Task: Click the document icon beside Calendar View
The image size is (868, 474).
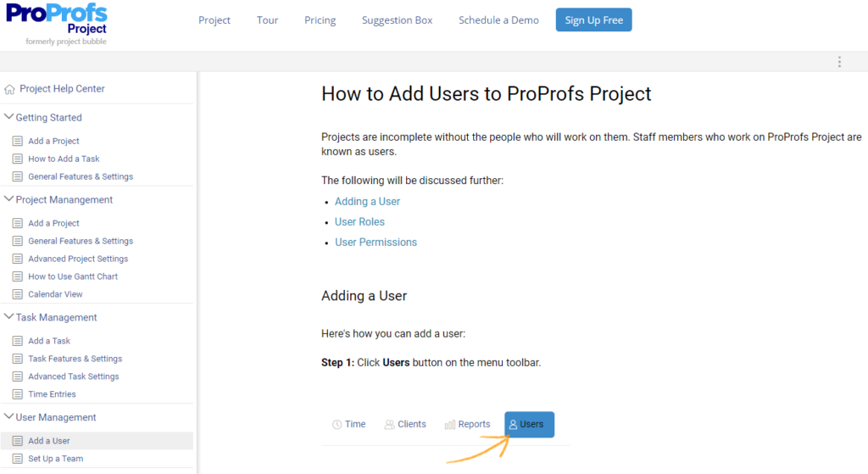Action: 18,294
